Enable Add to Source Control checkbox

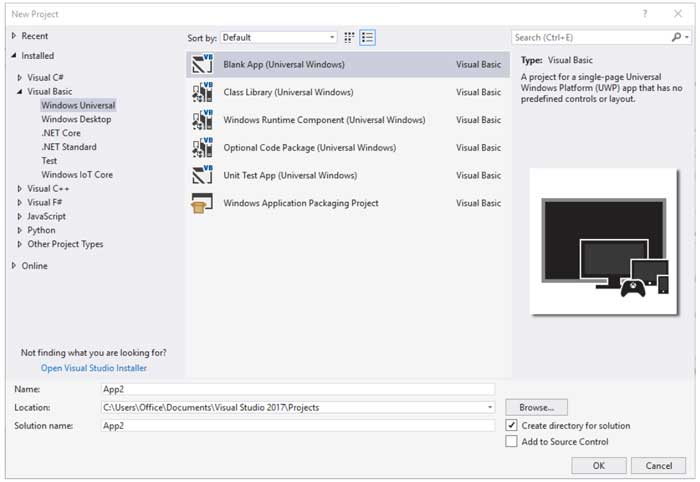(x=512, y=441)
